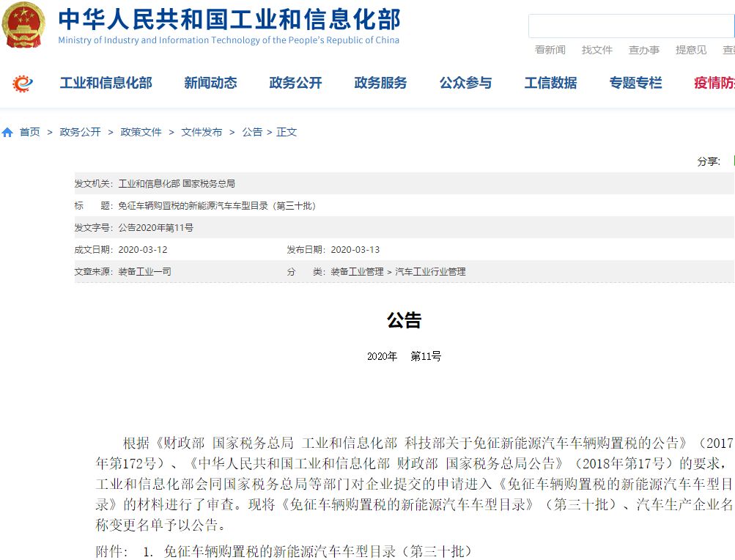Select the 提意见 search option
Screen dimensions: 735x560
pyautogui.click(x=691, y=50)
